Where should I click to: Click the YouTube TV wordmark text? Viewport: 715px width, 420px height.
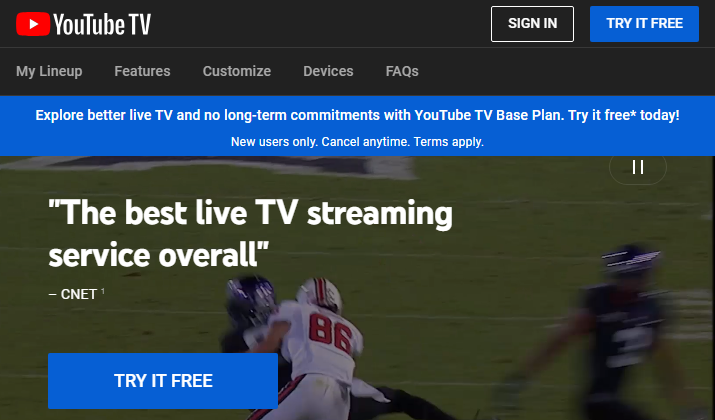coord(102,24)
